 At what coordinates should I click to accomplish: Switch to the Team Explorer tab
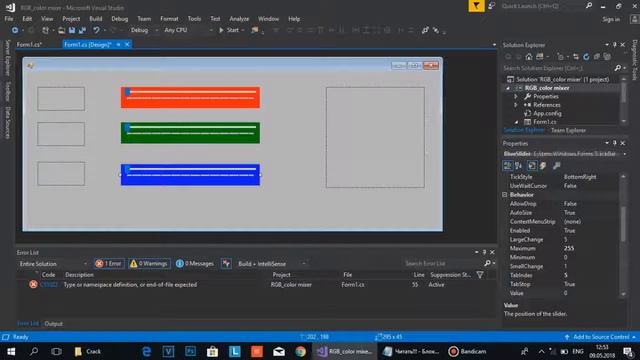pyautogui.click(x=568, y=131)
